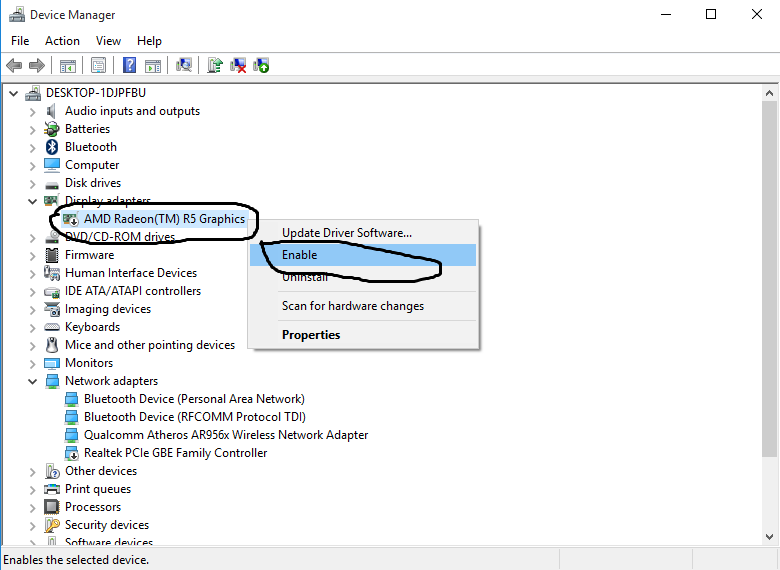Viewport: 780px width, 570px height.
Task: Collapse the DESKTOP-1DJPFBU root node
Action: pyautogui.click(x=13, y=93)
